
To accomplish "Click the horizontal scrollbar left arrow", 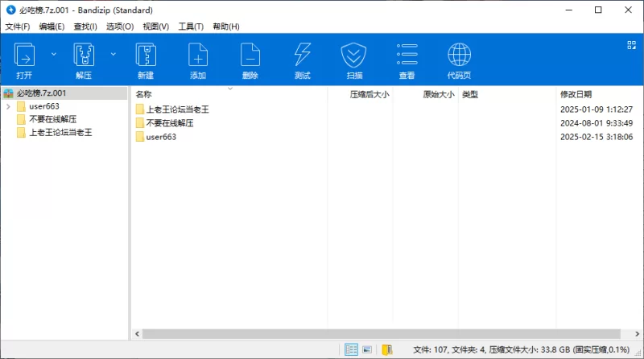I will (x=137, y=334).
